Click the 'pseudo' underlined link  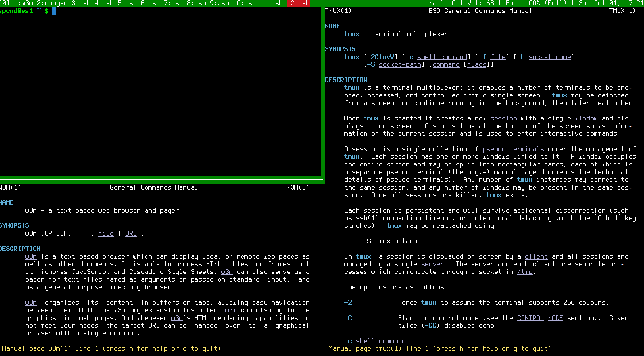click(494, 149)
